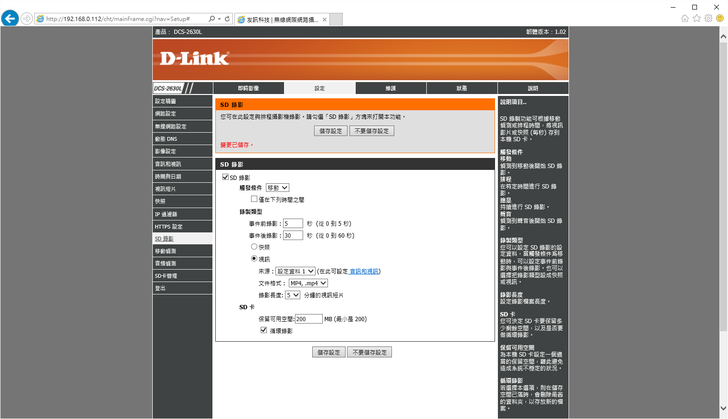This screenshot has height=419, width=728.
Task: Open the browser home icon
Action: (685, 18)
